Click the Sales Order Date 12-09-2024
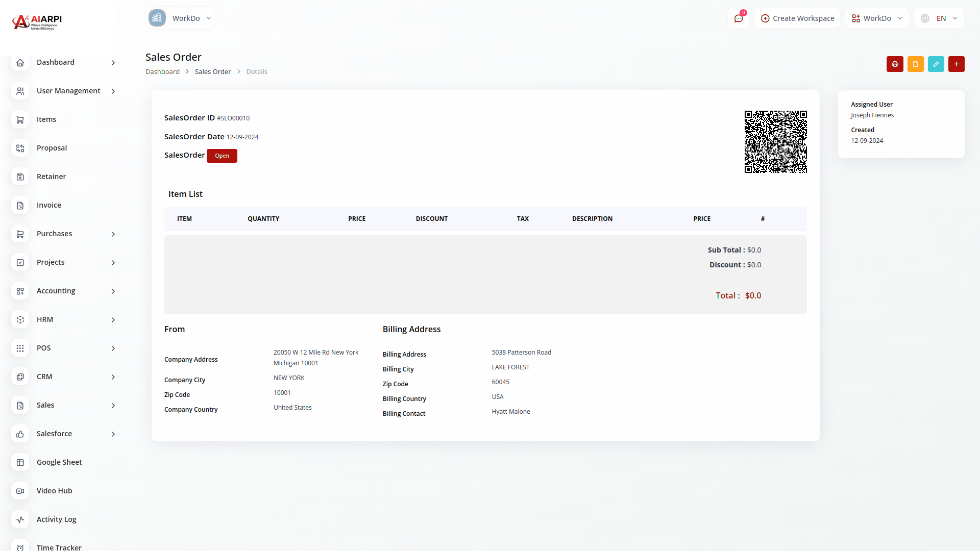The image size is (980, 551). tap(242, 137)
